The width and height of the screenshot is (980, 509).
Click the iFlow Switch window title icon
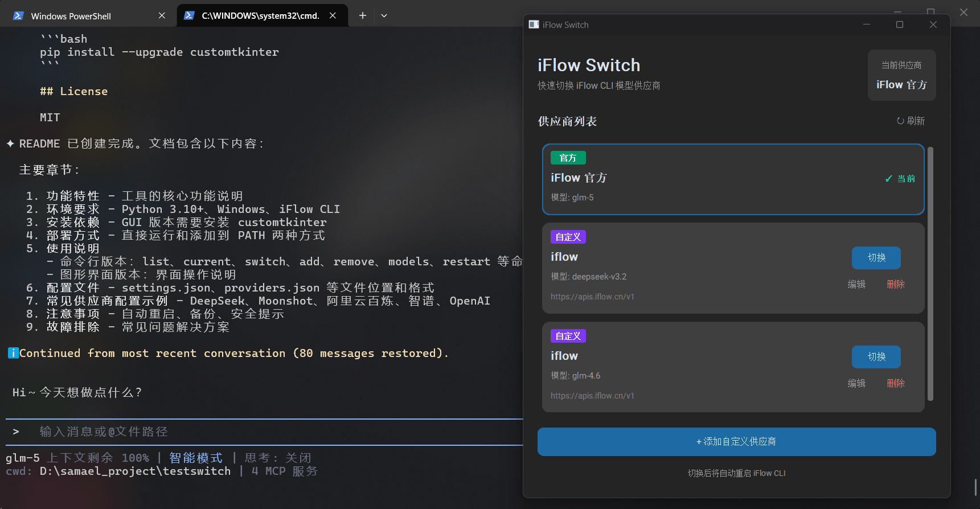tap(534, 24)
